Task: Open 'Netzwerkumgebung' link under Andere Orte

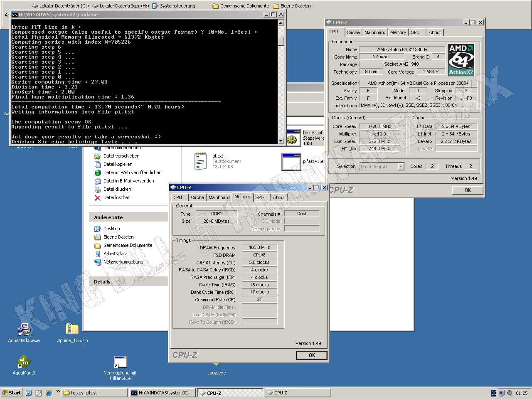Action: tap(123, 262)
